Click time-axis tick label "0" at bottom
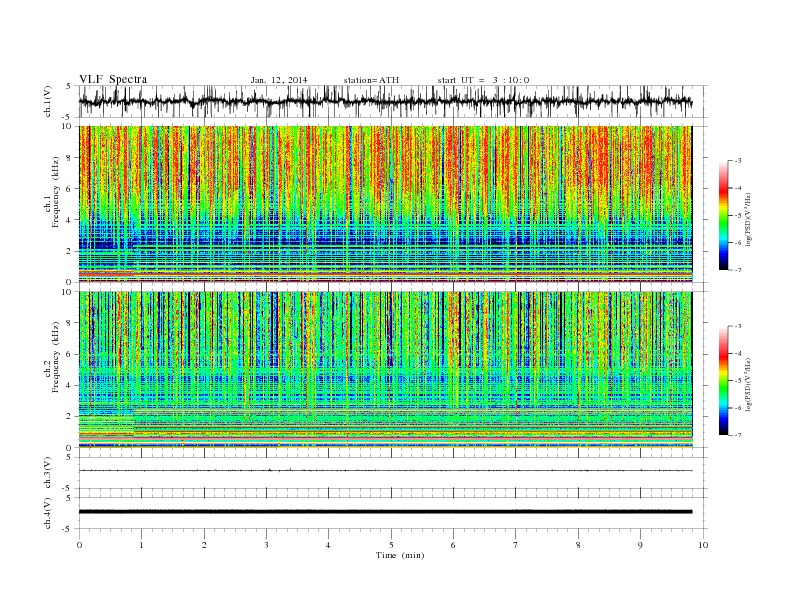This screenshot has height=612, width=792. (79, 545)
